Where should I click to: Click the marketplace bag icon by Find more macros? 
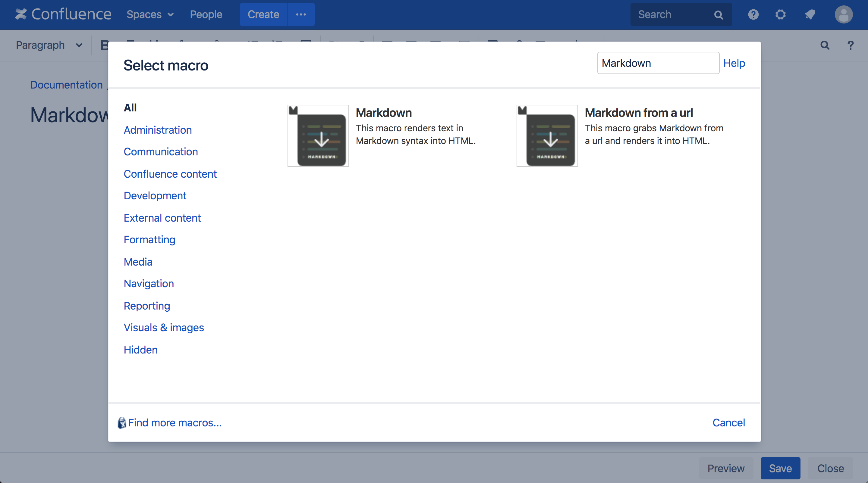[x=122, y=422]
